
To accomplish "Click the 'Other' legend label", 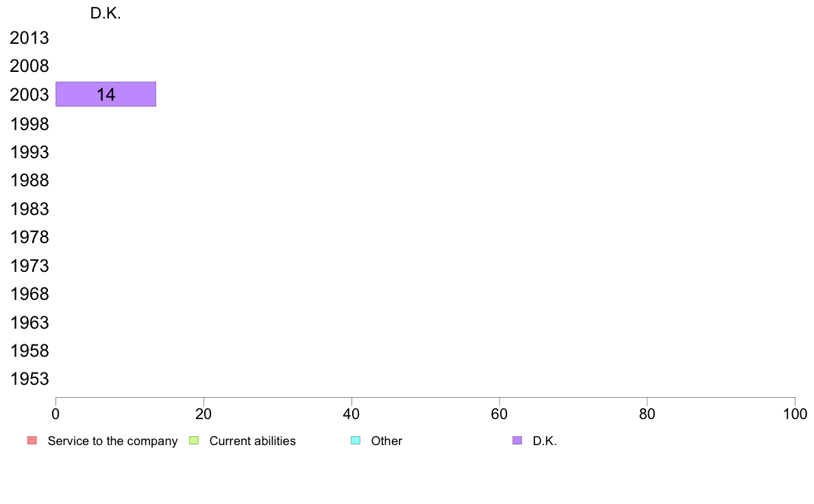I will 386,441.
